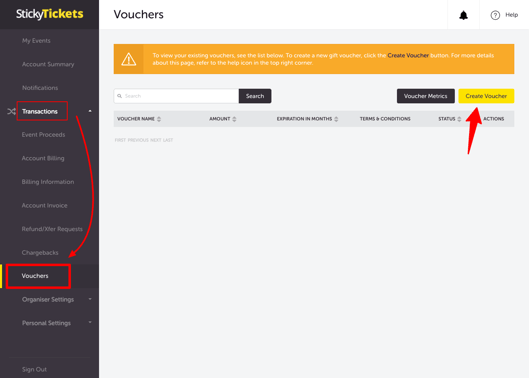Screen dimensions: 529x378
Task: Click Create Voucher yellow button
Action: (x=486, y=96)
